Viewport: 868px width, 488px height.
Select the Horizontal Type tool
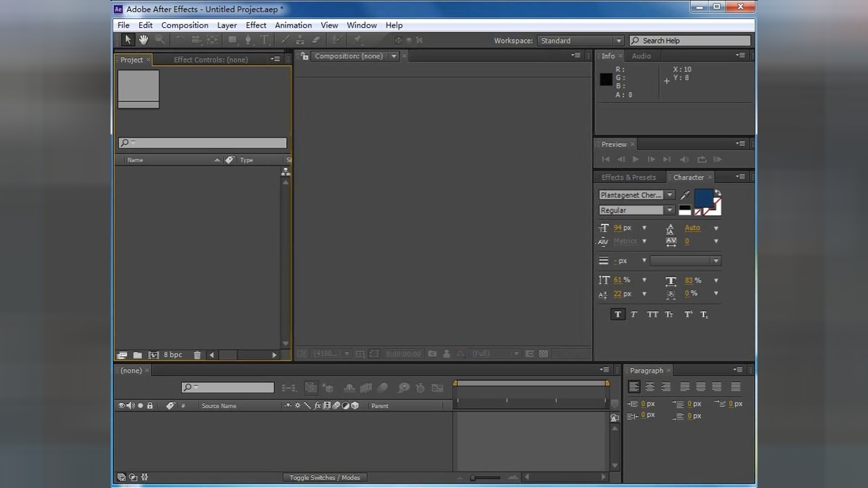264,40
